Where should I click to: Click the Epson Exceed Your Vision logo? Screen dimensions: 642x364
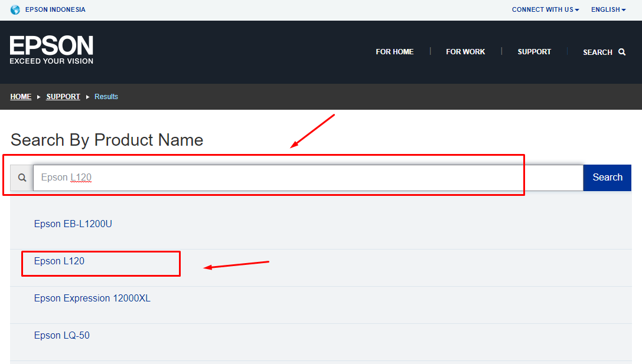point(51,50)
